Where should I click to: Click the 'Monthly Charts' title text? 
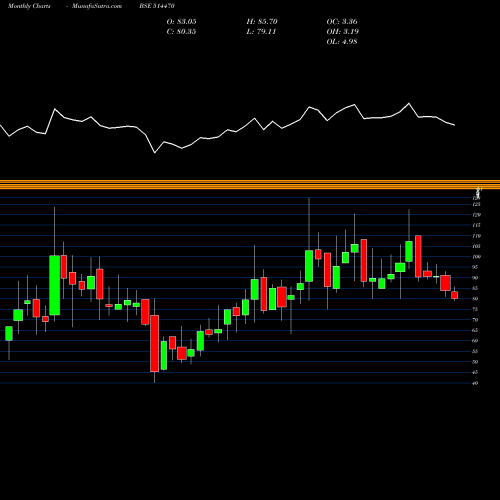[x=29, y=6]
